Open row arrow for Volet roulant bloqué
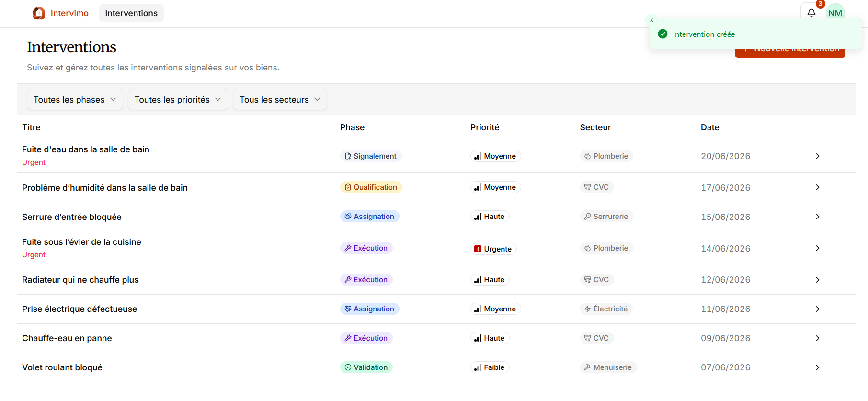Viewport: 868px width, 401px height. [817, 367]
